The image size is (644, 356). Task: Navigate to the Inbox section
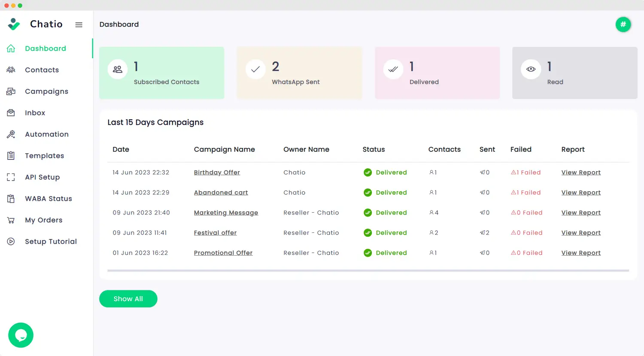(35, 113)
